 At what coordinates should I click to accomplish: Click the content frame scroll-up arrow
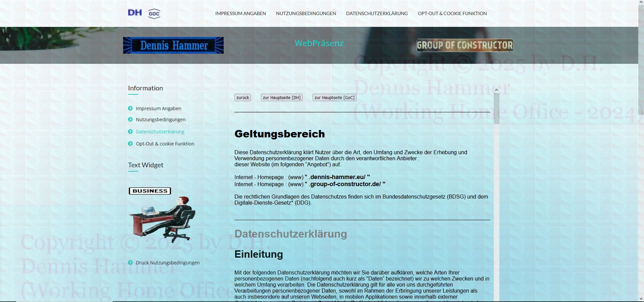pos(496,90)
